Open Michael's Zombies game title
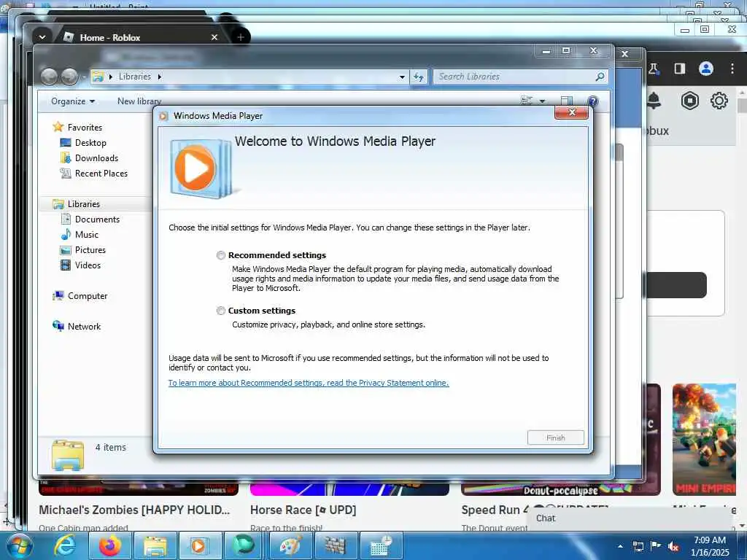This screenshot has height=560, width=747. pyautogui.click(x=134, y=510)
